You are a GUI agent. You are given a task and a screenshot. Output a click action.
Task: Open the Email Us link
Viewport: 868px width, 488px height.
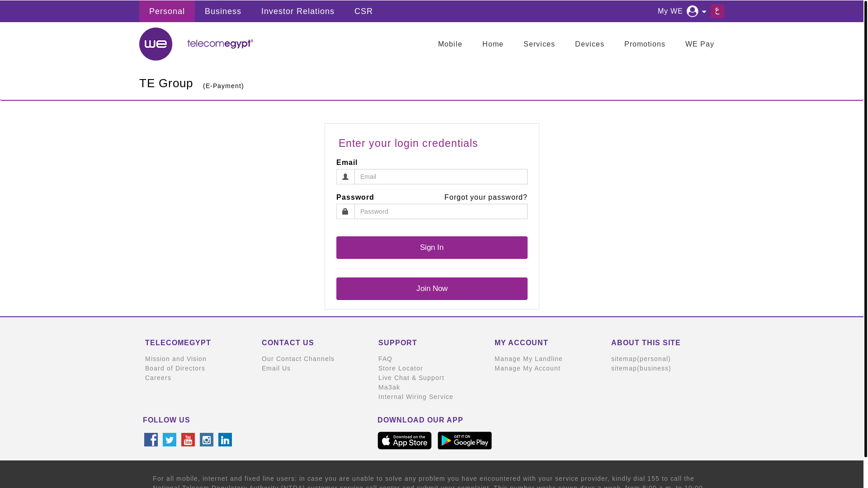276,368
